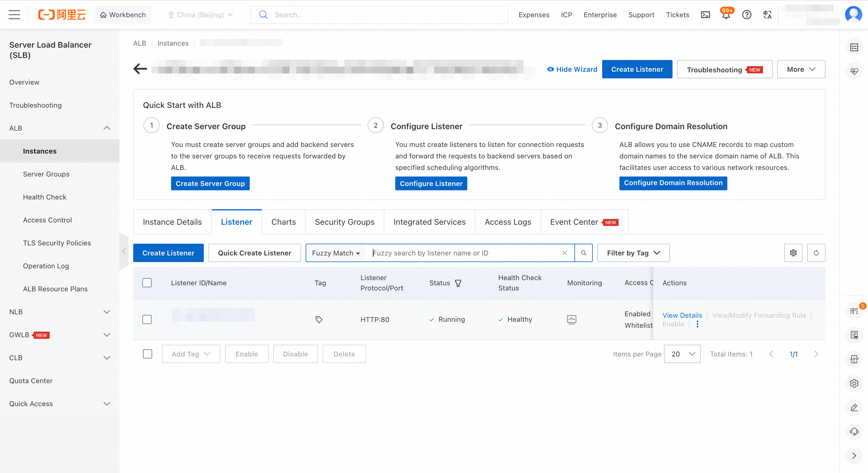Switch to Integrated Services tab
This screenshot has width=868, height=473.
pyautogui.click(x=429, y=222)
